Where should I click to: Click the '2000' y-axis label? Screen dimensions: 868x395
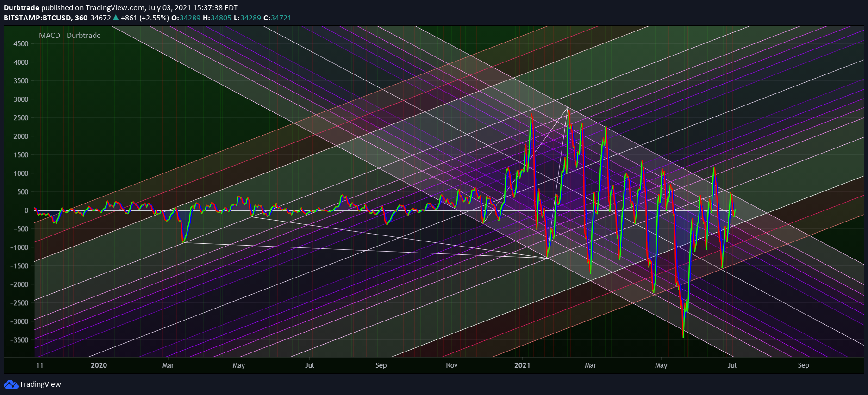(x=21, y=136)
